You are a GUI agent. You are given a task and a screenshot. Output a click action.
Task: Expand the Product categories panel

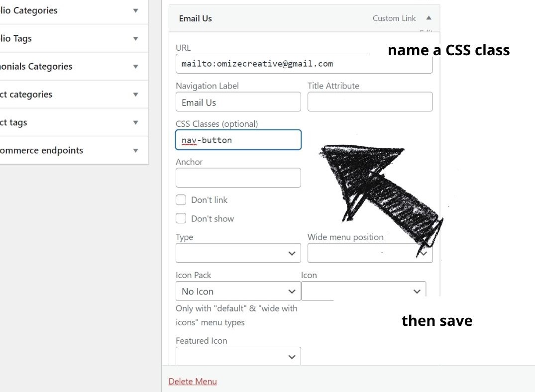click(x=135, y=94)
